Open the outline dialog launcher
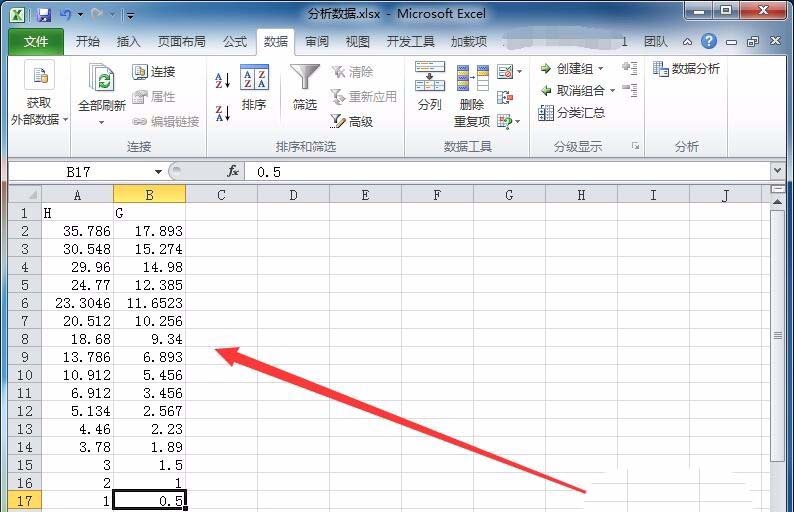Screen dimensions: 794x512 tap(636, 146)
